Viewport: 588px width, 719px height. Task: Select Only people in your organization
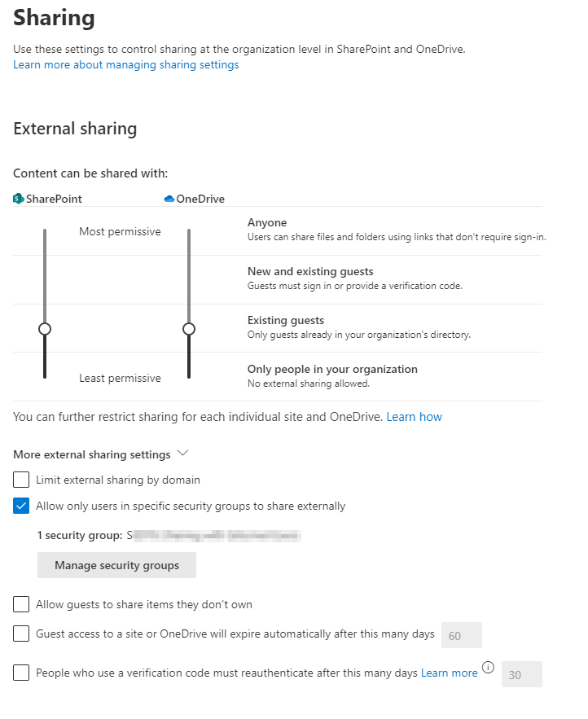click(x=332, y=370)
